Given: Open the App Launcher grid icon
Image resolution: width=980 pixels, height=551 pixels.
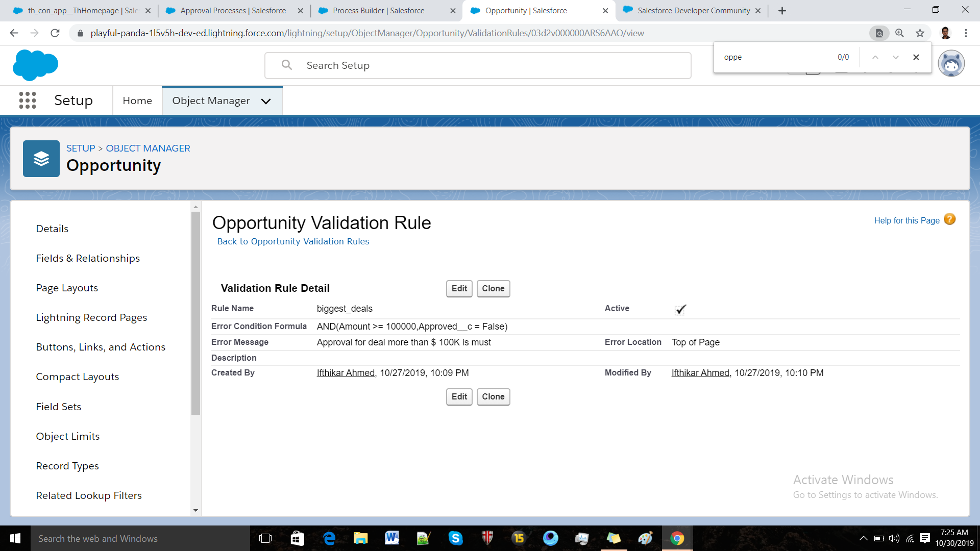Looking at the screenshot, I should pos(28,101).
